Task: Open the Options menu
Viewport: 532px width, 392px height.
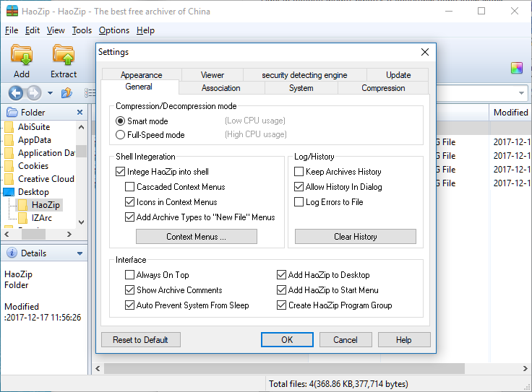Action: 114,30
